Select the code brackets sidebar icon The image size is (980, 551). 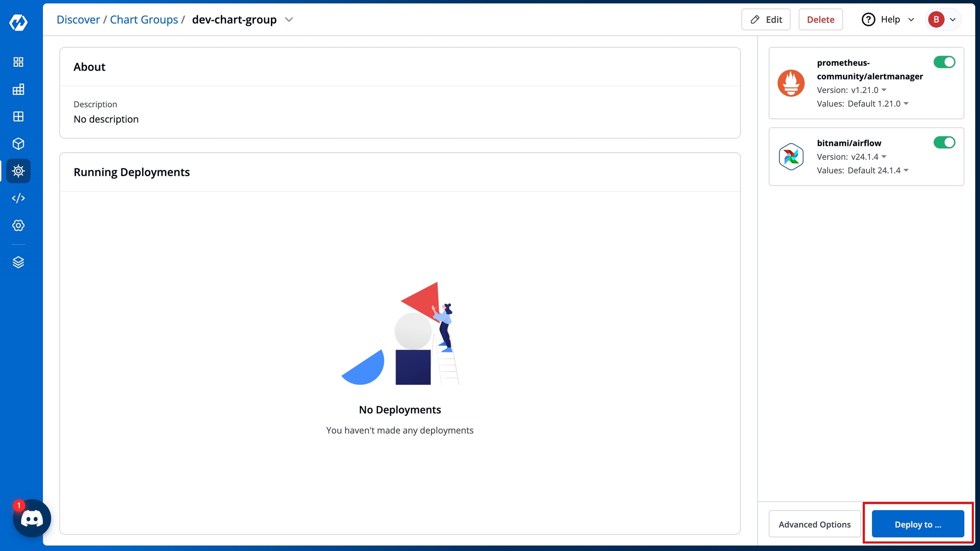18,198
